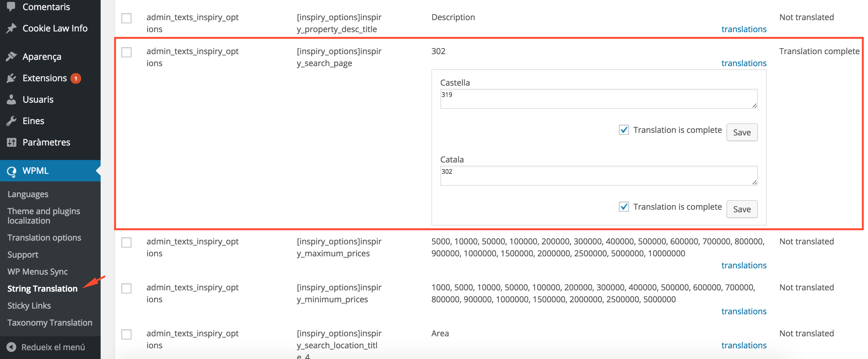Open String Translation submenu

pyautogui.click(x=42, y=288)
